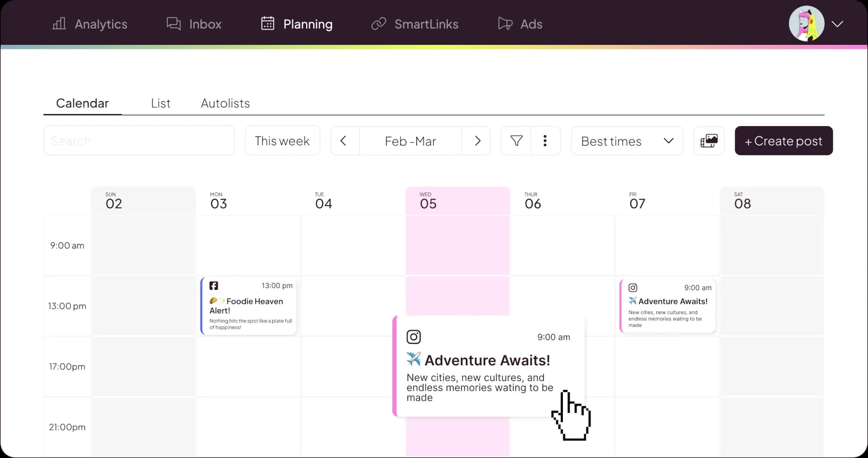This screenshot has height=458, width=868.
Task: Click the This week button
Action: pos(282,141)
